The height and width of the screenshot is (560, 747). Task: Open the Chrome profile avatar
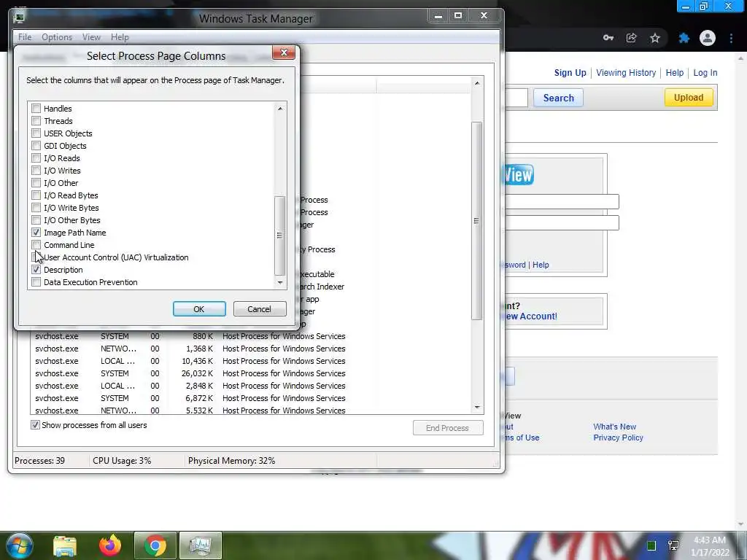[708, 38]
